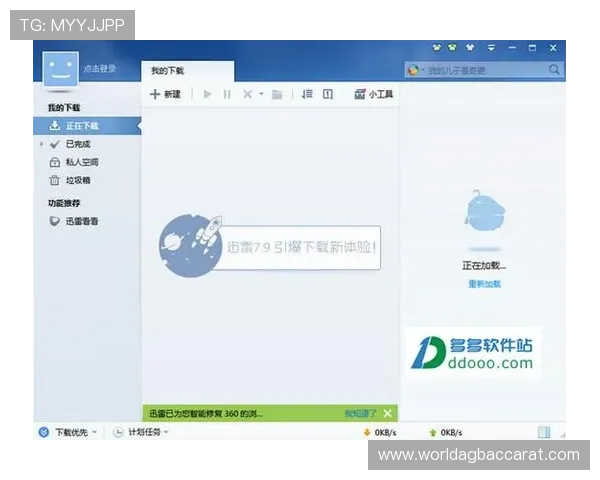Click the skin shirt icon
Screen dimensions: 600x480
click(470, 48)
